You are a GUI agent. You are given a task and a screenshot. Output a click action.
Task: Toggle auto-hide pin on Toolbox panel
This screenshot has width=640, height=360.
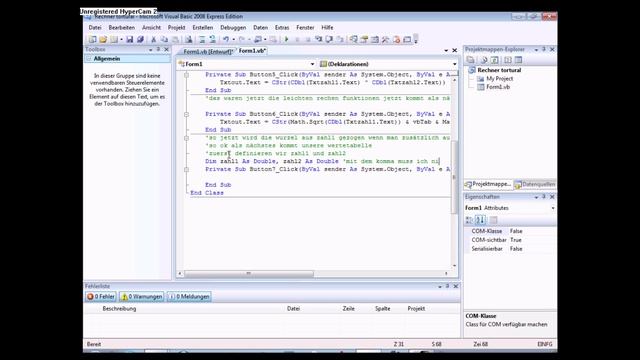click(x=158, y=49)
